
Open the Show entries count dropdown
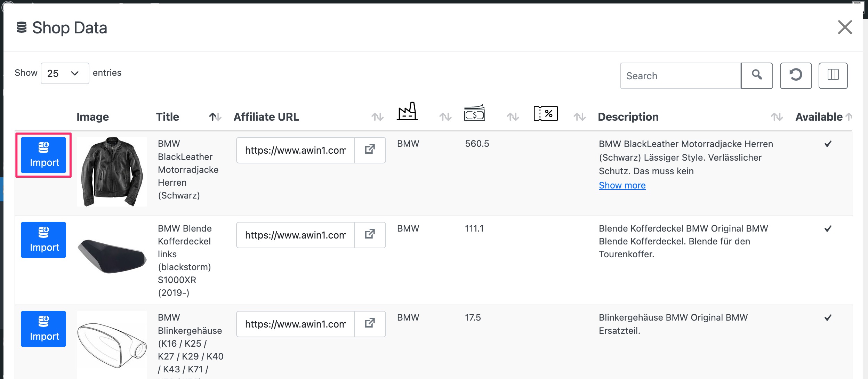(x=65, y=73)
